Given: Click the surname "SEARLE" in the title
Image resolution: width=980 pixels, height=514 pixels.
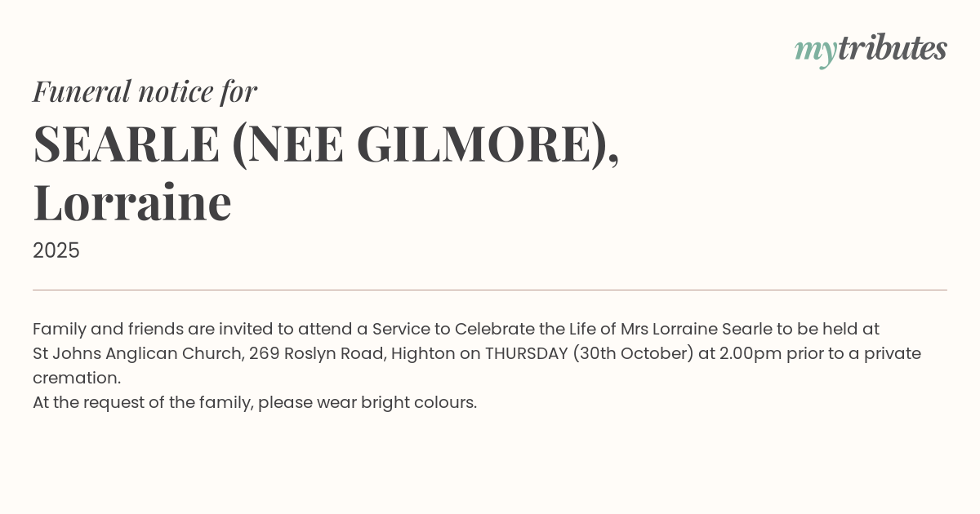Looking at the screenshot, I should click(x=127, y=144).
